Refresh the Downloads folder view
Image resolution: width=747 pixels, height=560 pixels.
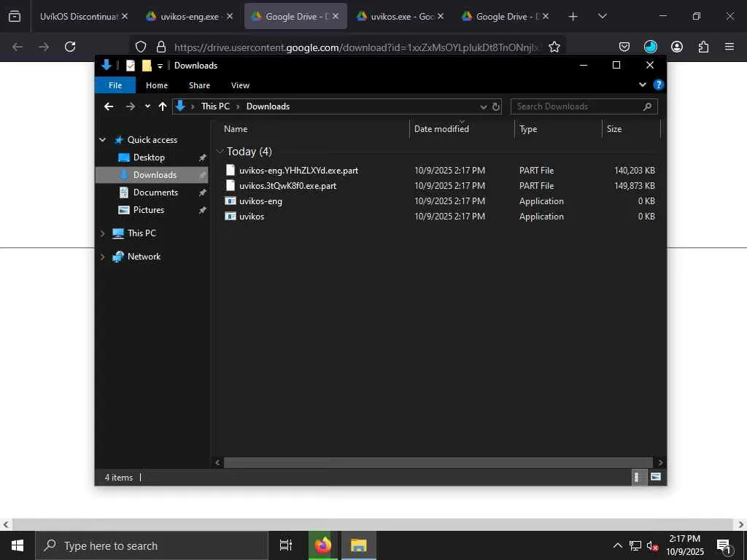tap(496, 106)
